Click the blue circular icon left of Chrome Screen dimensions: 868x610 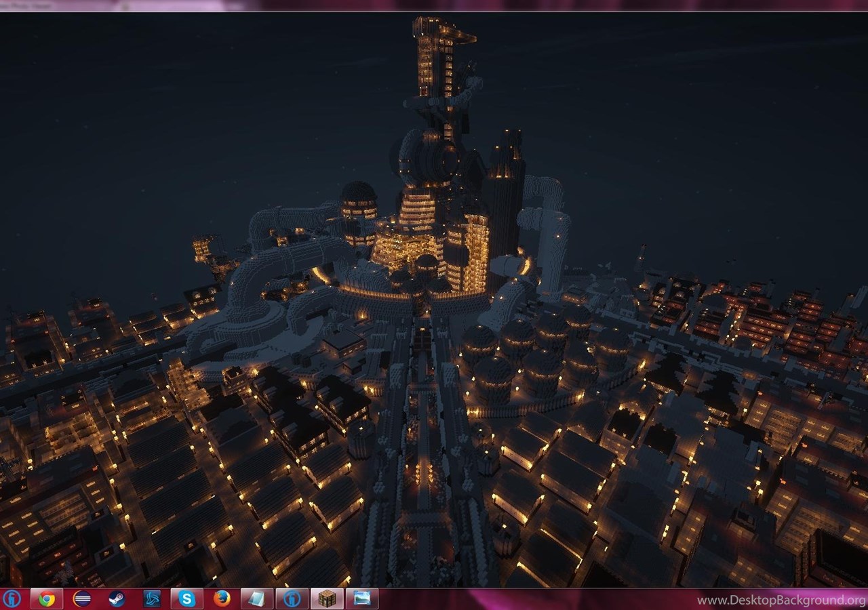point(12,598)
